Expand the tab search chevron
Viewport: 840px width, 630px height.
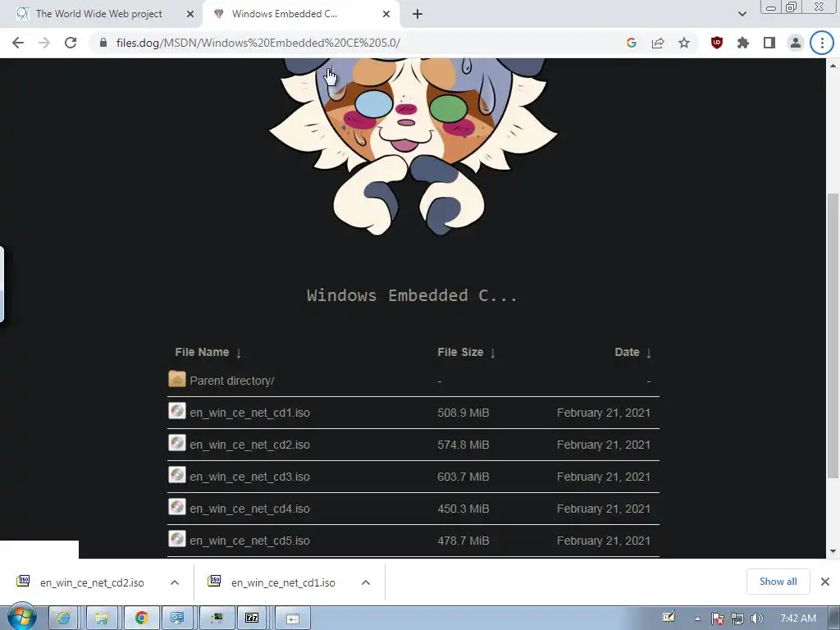pyautogui.click(x=742, y=14)
